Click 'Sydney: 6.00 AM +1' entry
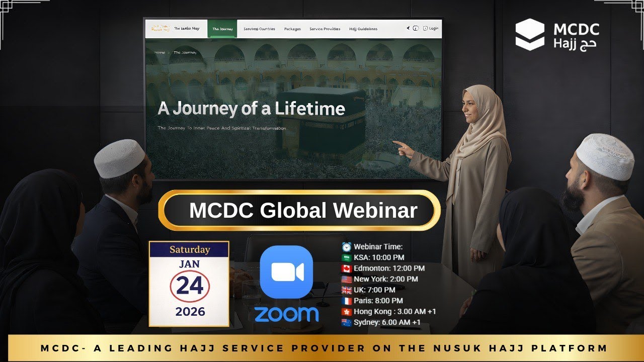 [387, 322]
